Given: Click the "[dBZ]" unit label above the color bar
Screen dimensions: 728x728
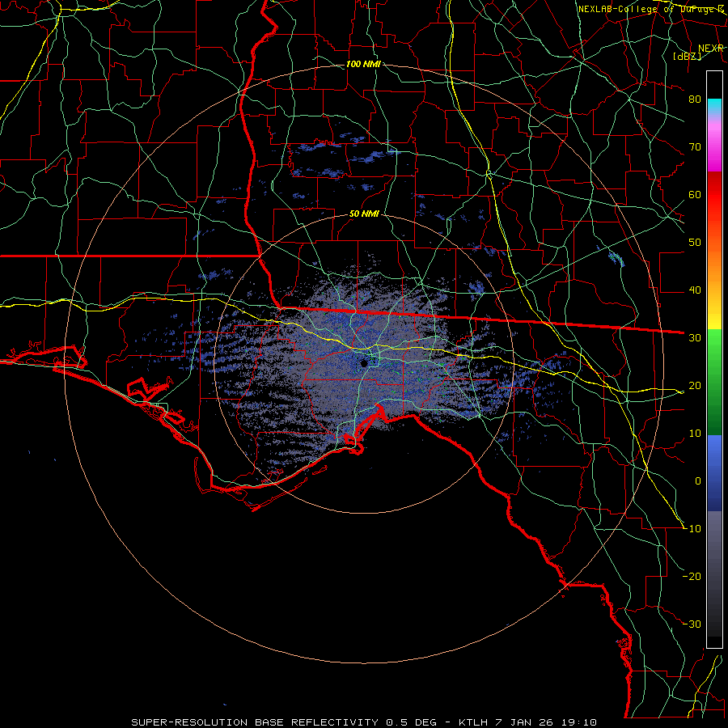Looking at the screenshot, I should point(687,57).
